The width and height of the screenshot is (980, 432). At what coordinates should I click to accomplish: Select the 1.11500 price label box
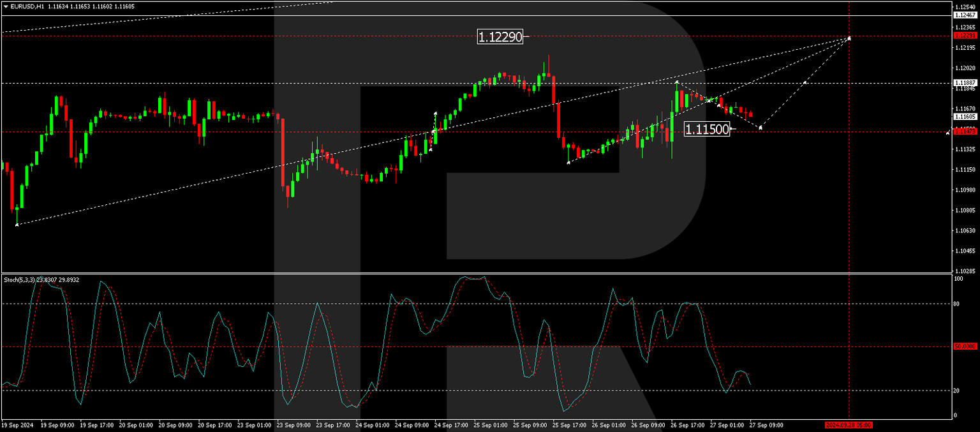pyautogui.click(x=708, y=128)
